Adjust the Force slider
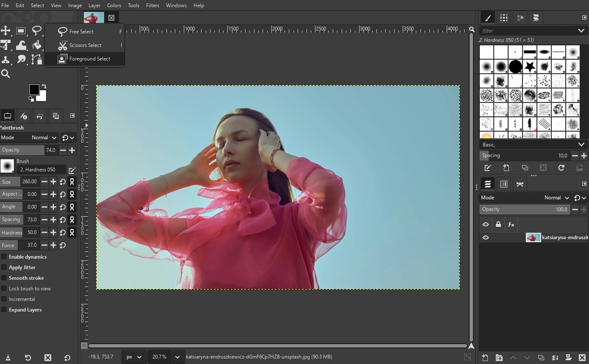This screenshot has height=364, width=589. point(19,245)
